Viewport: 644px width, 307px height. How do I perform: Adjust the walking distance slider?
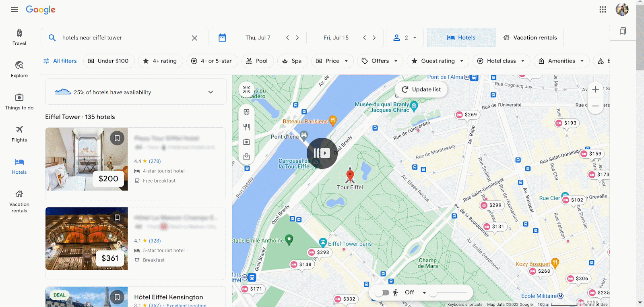click(x=433, y=292)
